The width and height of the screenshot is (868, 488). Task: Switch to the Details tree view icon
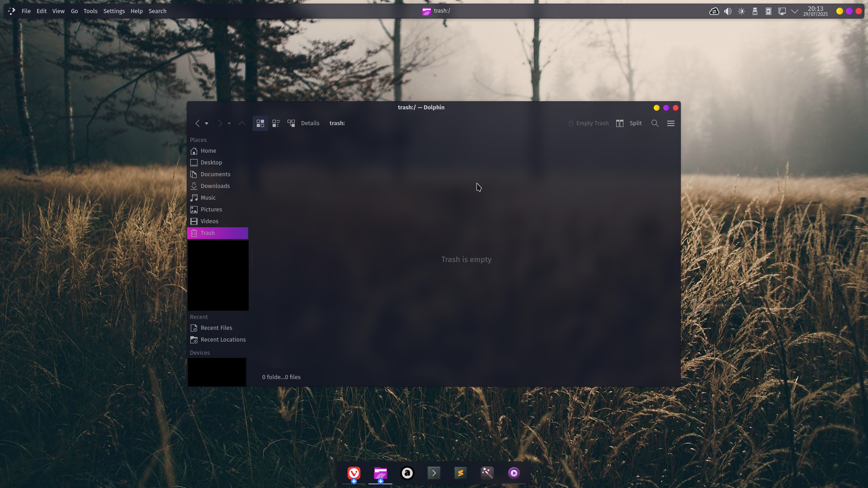coord(292,123)
